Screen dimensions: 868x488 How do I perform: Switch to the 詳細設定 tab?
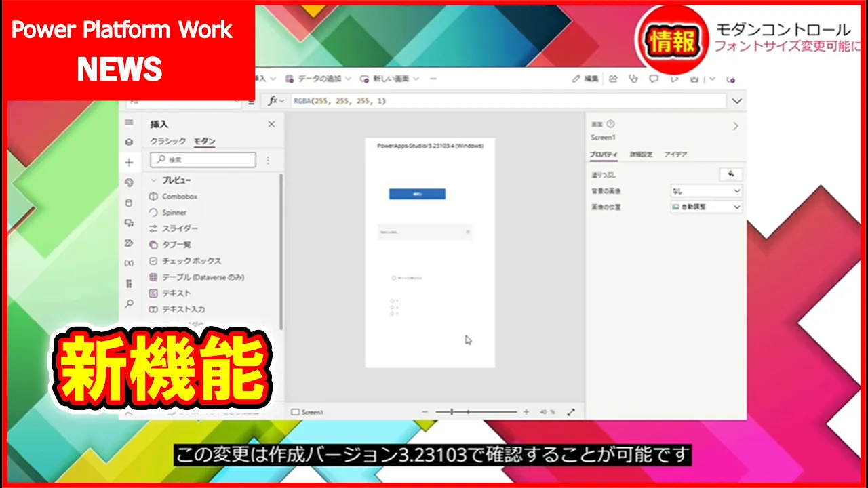(641, 155)
